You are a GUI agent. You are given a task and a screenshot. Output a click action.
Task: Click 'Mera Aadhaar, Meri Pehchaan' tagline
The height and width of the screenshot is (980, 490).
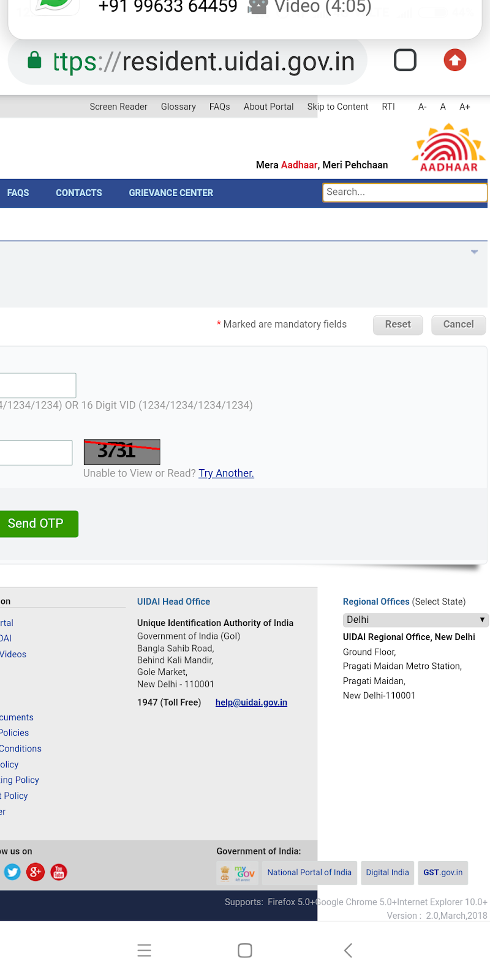click(x=322, y=165)
